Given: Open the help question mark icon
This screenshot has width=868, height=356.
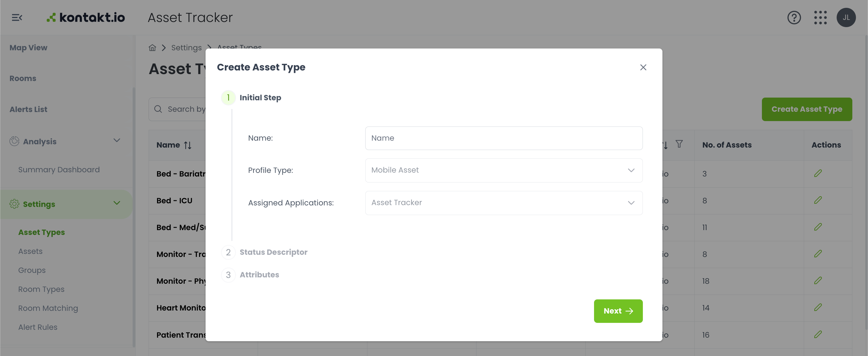Looking at the screenshot, I should click(x=794, y=17).
